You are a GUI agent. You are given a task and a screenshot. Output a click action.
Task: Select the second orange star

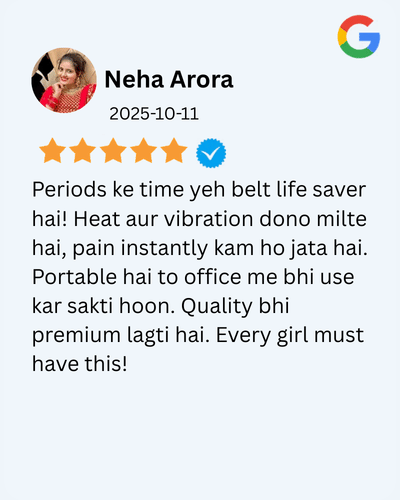83,150
